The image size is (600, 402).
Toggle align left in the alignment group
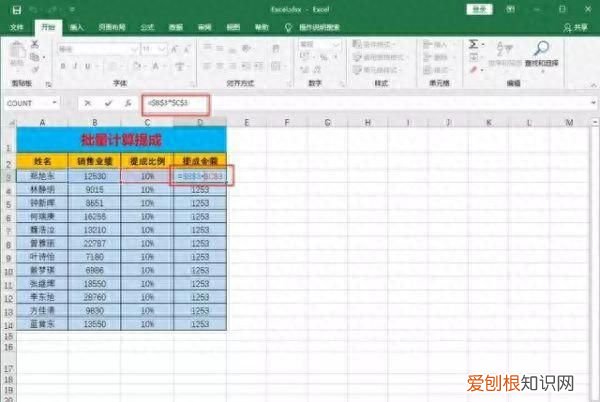[207, 66]
